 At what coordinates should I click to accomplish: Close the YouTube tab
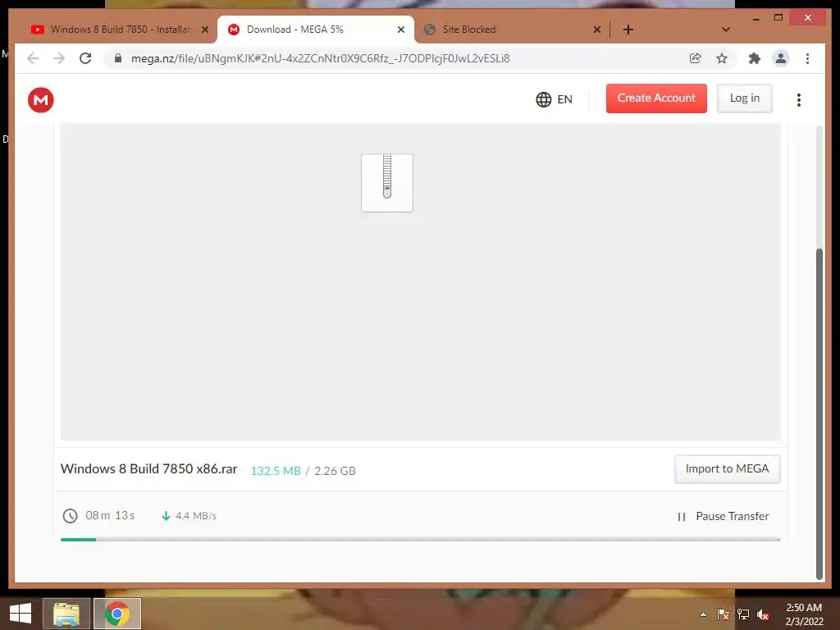pos(204,30)
